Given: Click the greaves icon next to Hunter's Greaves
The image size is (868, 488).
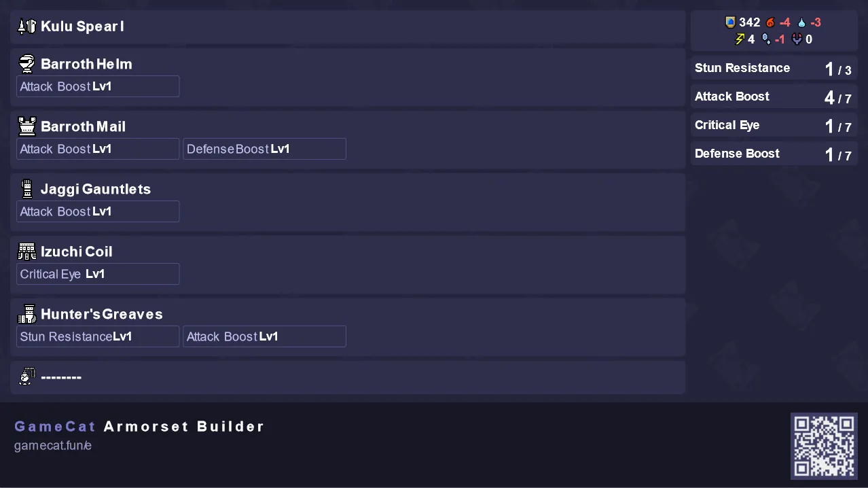Looking at the screenshot, I should coord(26,314).
